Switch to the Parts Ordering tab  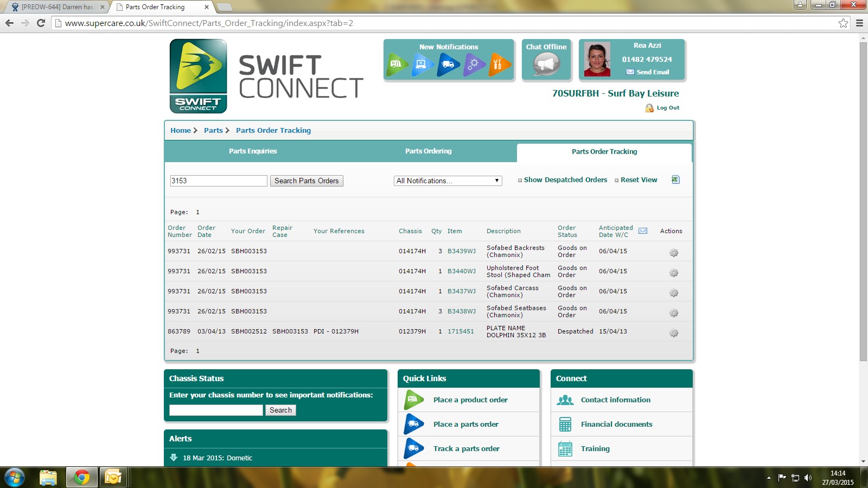(x=428, y=151)
